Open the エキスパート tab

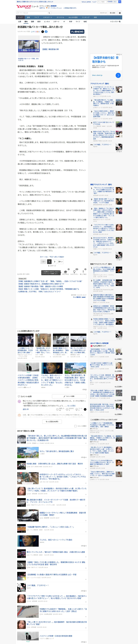(x=48, y=17)
